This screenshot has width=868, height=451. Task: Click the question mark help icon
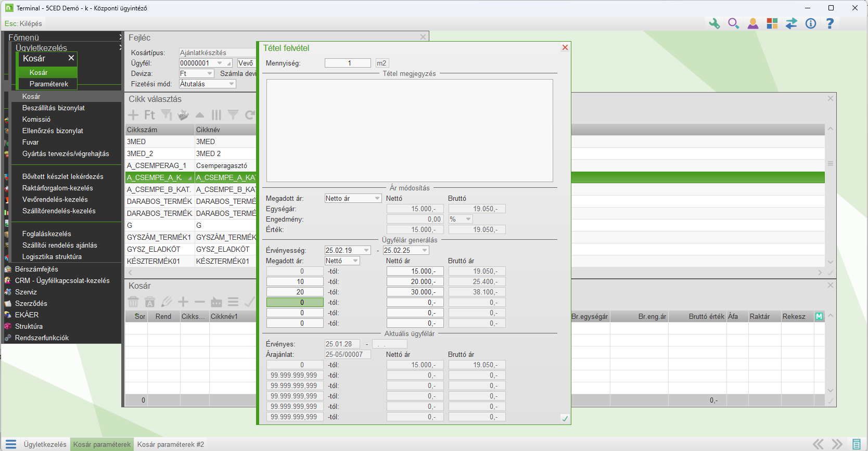point(829,23)
